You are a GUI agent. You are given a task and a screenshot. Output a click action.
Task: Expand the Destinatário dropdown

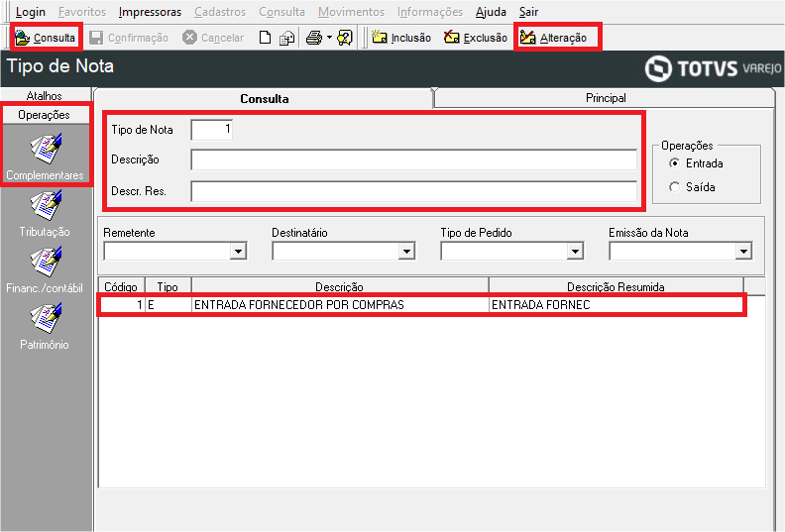point(407,251)
